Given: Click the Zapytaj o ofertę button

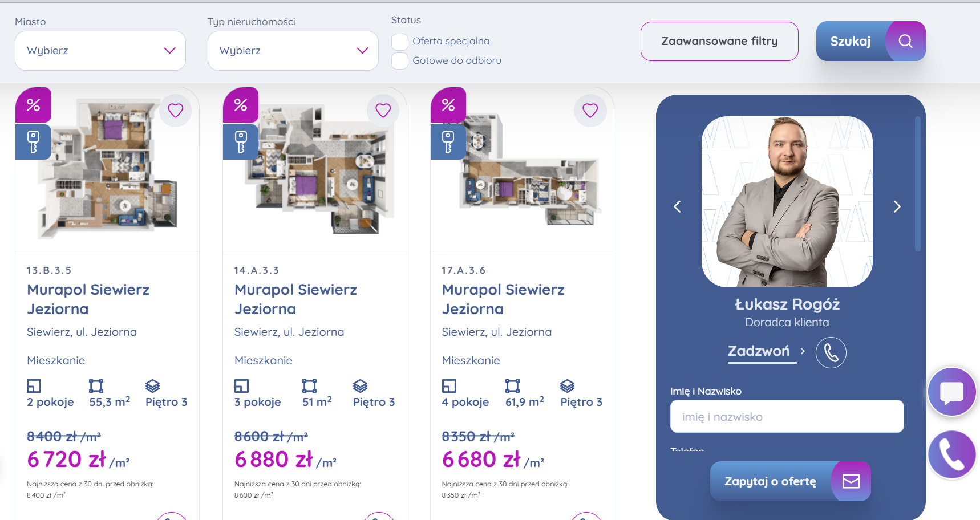Looking at the screenshot, I should (790, 481).
